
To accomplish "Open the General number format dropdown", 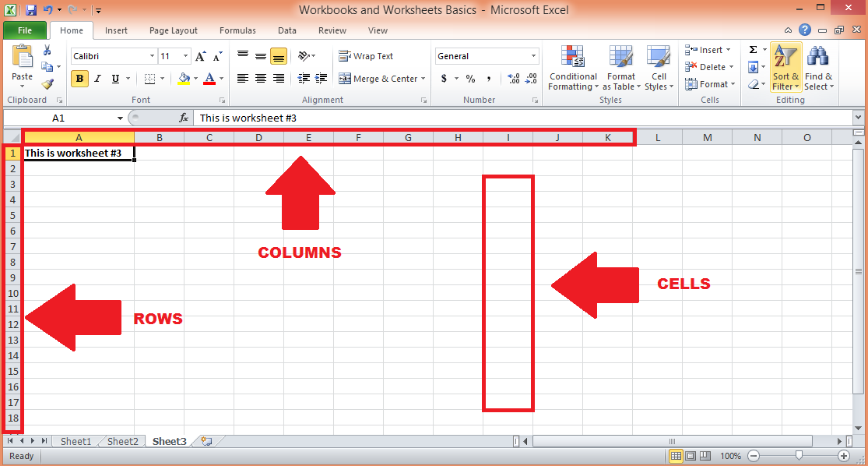I will pyautogui.click(x=533, y=56).
